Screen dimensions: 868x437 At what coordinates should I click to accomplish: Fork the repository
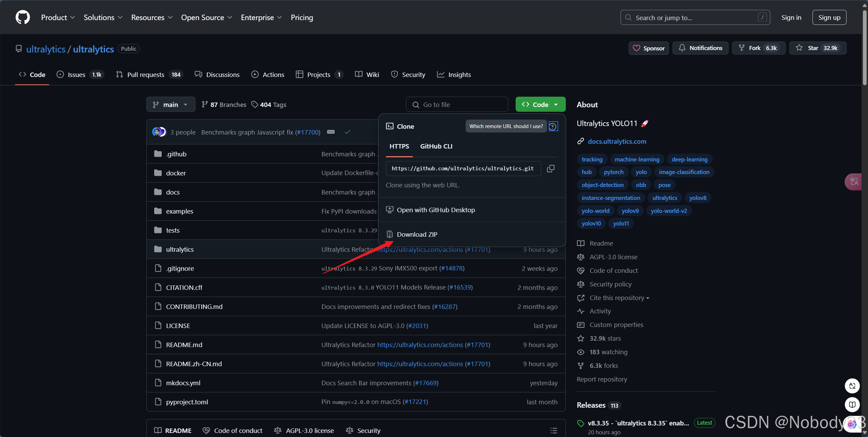coord(758,48)
